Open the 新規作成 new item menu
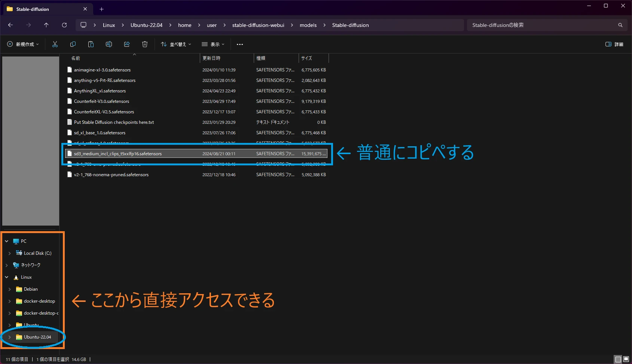Image resolution: width=632 pixels, height=364 pixels. coord(23,44)
